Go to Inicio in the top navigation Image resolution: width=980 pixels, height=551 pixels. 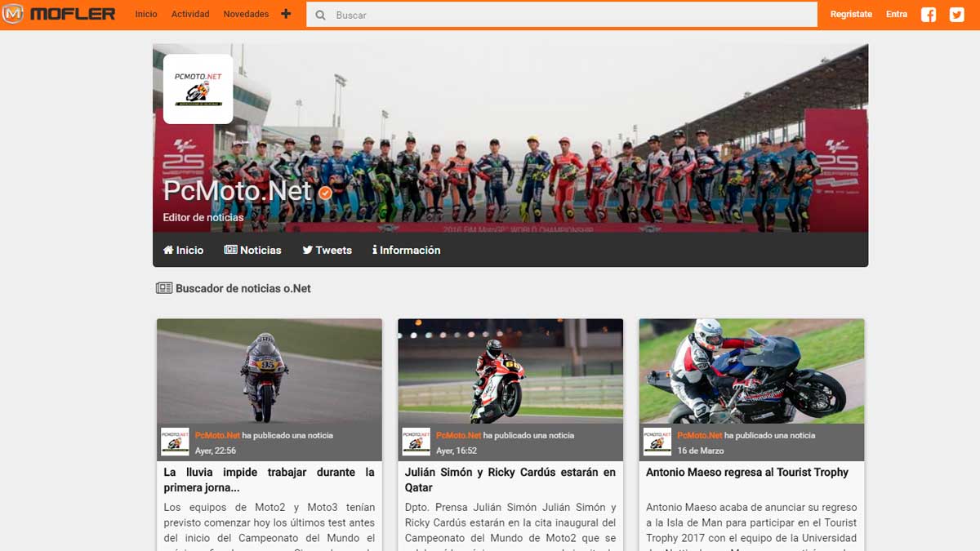pyautogui.click(x=146, y=14)
